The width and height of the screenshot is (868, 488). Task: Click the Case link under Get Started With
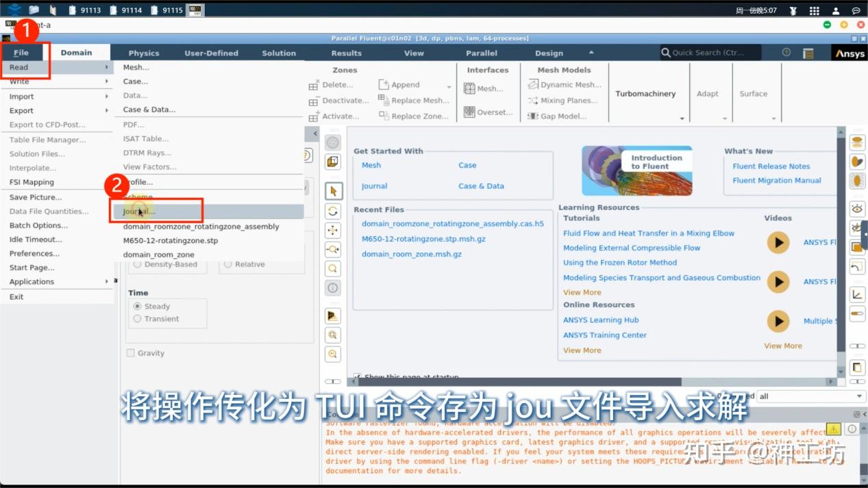[x=467, y=165]
